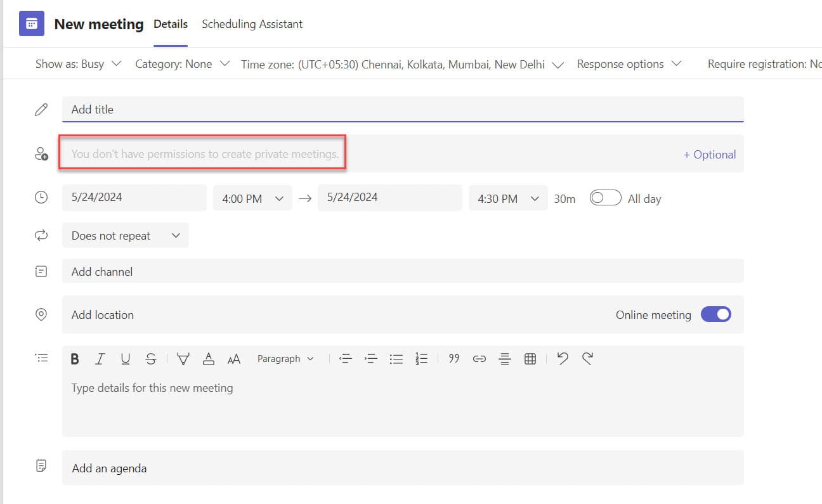
Task: Open the Show as: Busy dropdown
Action: pyautogui.click(x=78, y=64)
